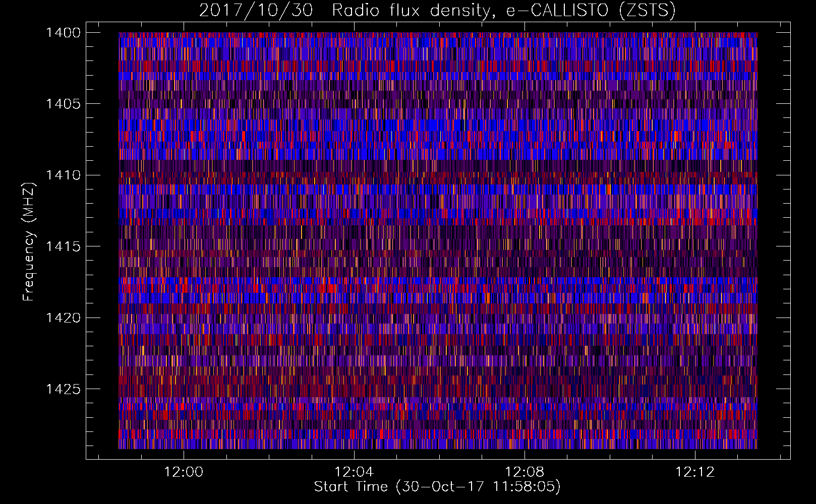Click inside the spectrogram plot area
Image resolution: width=816 pixels, height=504 pixels.
[438, 240]
